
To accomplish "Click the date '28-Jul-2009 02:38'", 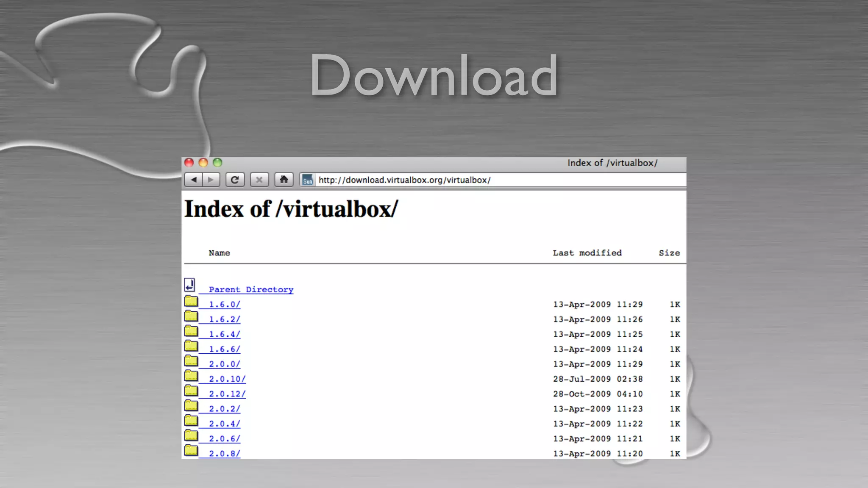I will point(598,379).
